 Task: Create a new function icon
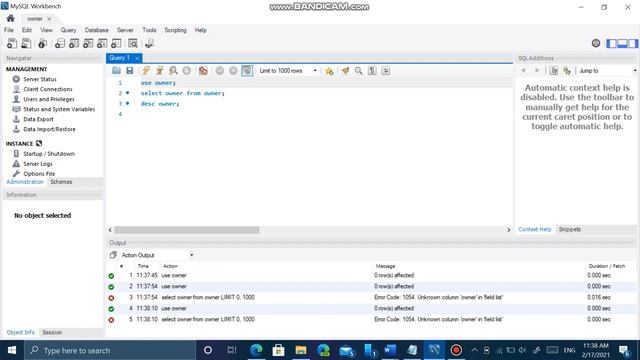pos(116,43)
